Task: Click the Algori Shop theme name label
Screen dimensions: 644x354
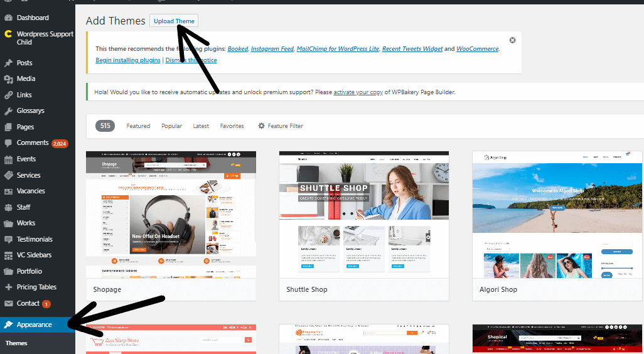Action: 498,289
